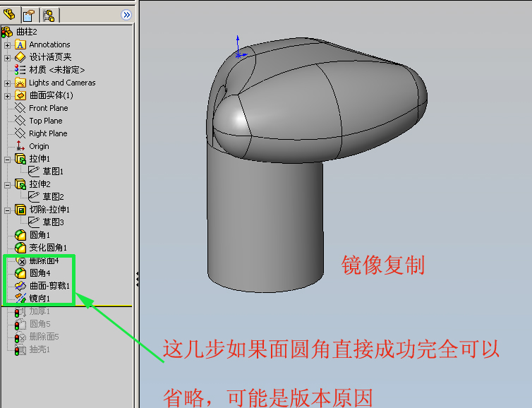The image size is (532, 408).
Task: Select the 曲柱2 part name
Action: (27, 32)
